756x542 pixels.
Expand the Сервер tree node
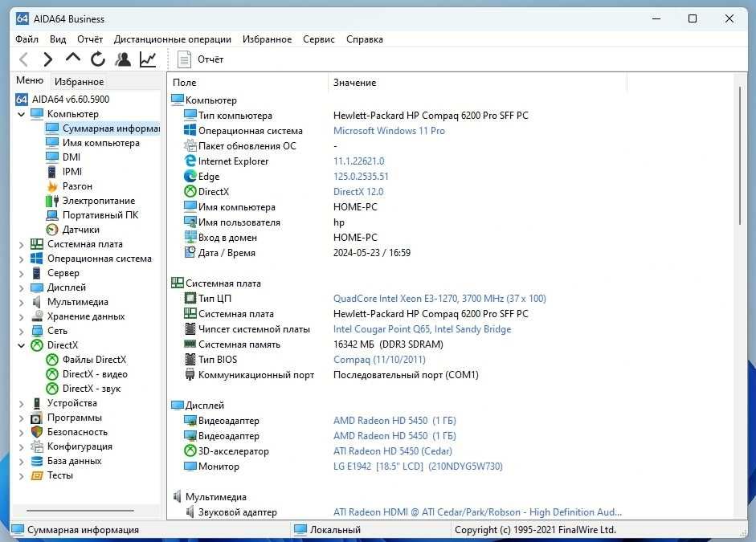pos(21,274)
